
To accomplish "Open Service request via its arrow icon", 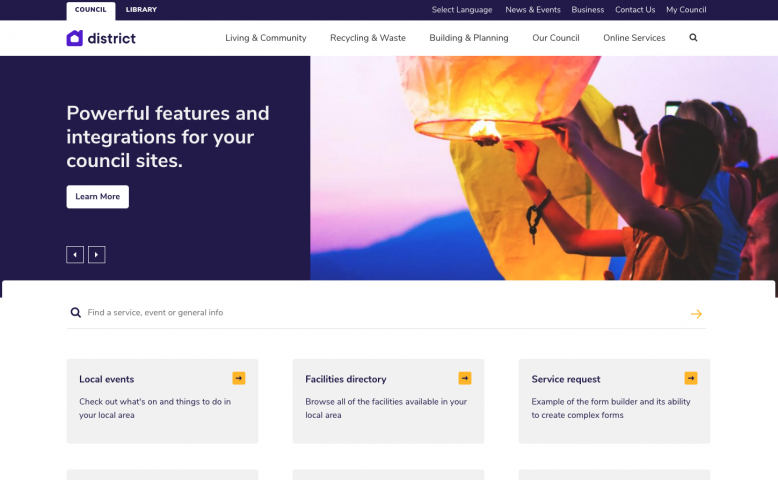I will [691, 378].
